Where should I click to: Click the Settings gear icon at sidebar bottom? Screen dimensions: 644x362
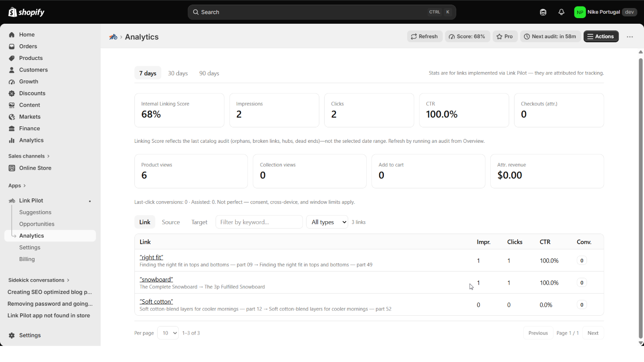click(x=12, y=335)
